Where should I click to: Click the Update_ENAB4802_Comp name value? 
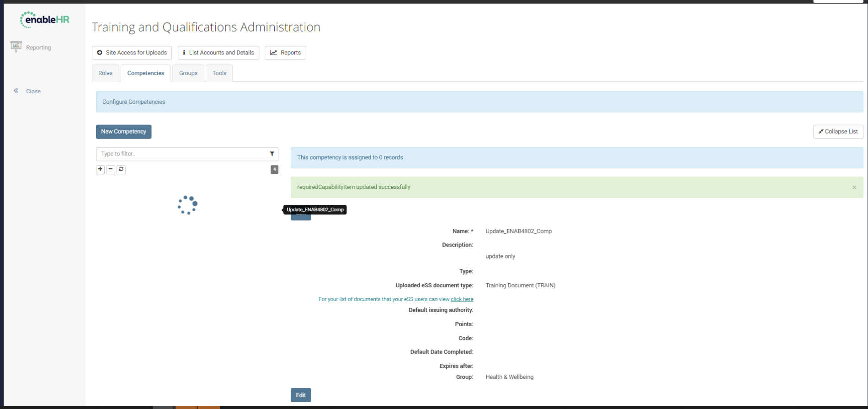[518, 231]
